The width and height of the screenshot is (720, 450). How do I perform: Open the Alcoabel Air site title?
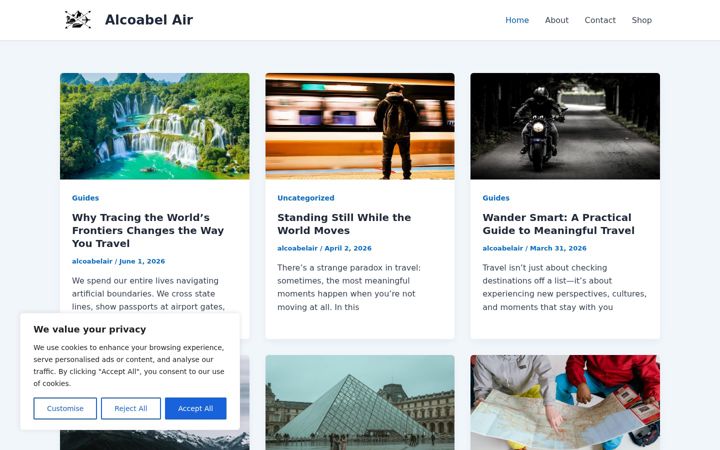[x=149, y=20]
